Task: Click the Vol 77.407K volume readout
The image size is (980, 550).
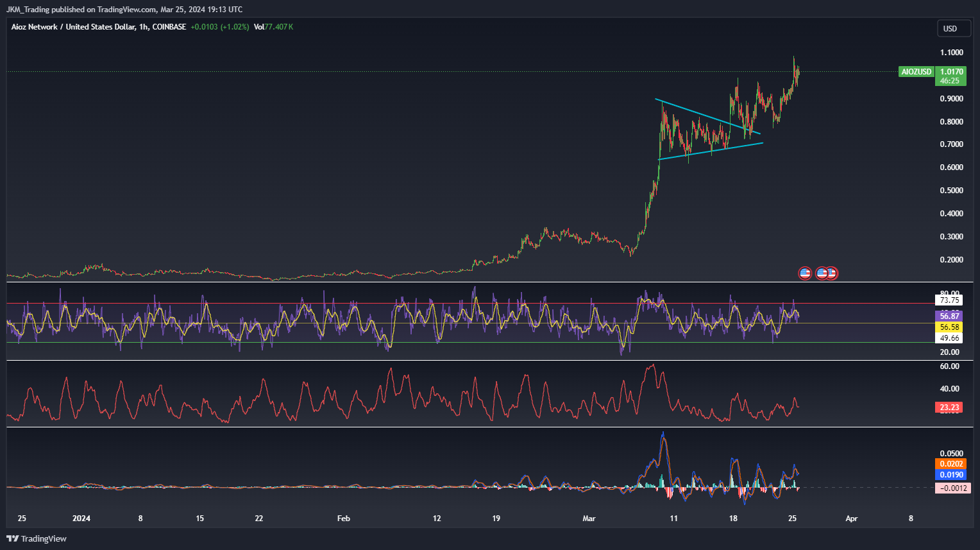Action: click(273, 27)
